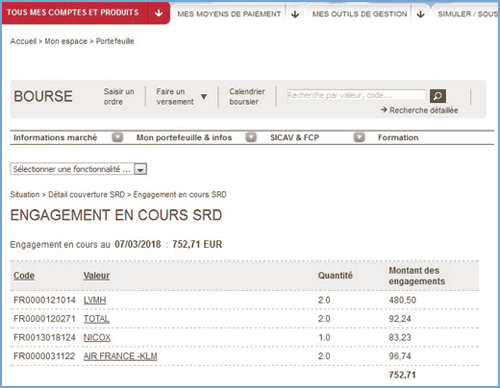Open the NICOX value link
Screen dimensions: 500x388
(97, 337)
